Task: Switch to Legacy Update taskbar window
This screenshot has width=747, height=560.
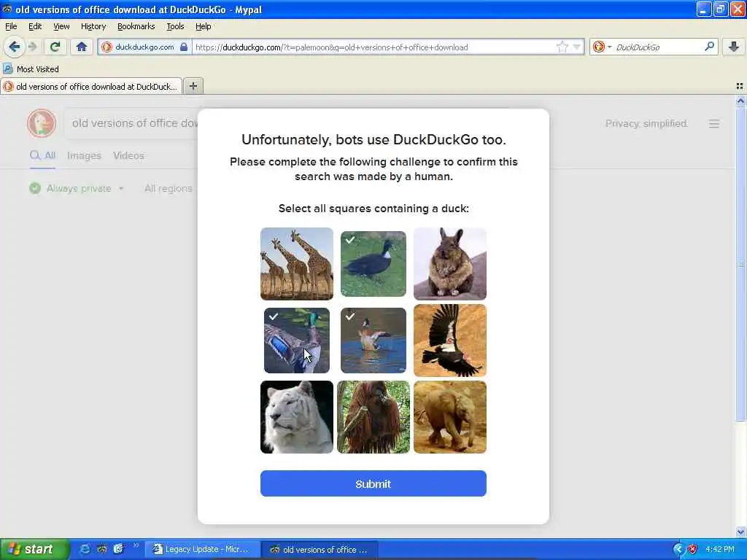Action: [202, 550]
